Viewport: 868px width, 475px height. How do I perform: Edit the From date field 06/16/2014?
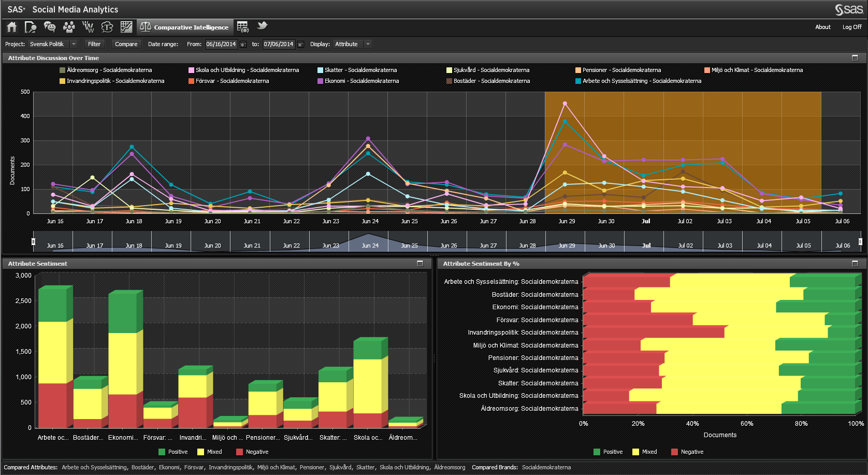(x=221, y=45)
